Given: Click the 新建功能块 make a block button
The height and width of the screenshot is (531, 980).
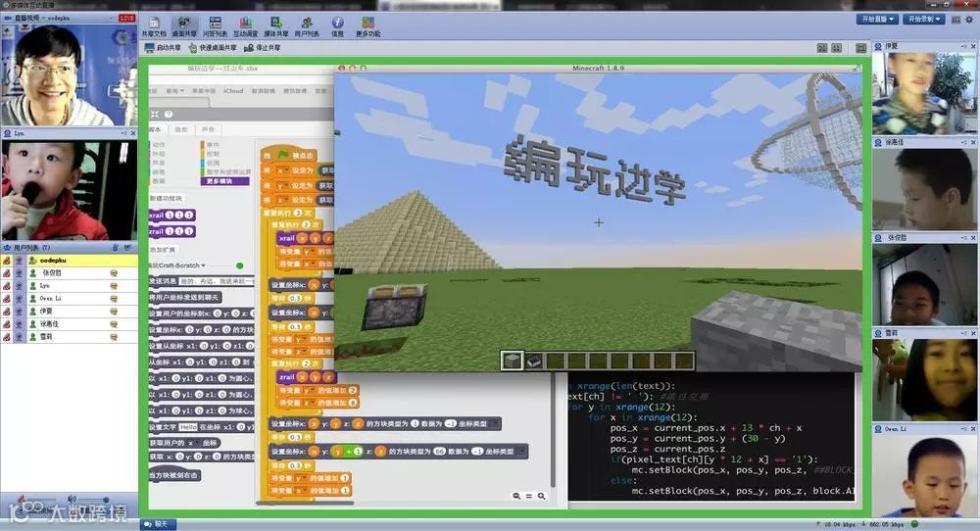Looking at the screenshot, I should [x=167, y=198].
